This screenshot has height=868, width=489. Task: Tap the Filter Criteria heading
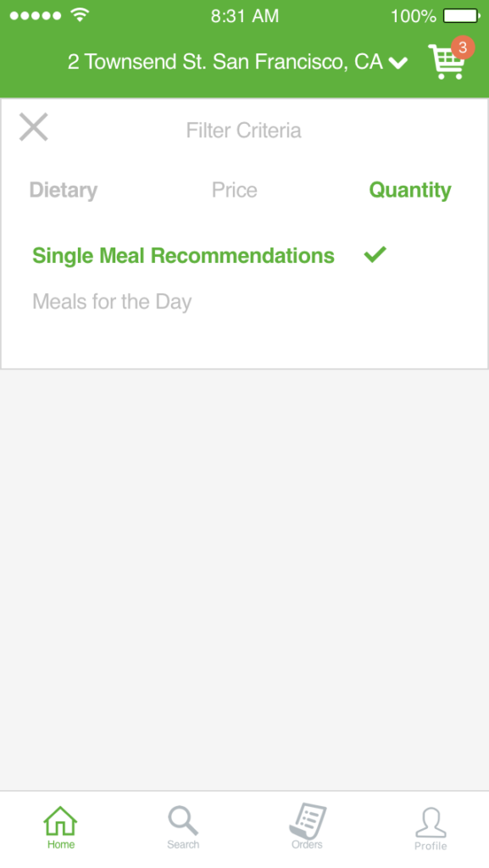pos(244,131)
